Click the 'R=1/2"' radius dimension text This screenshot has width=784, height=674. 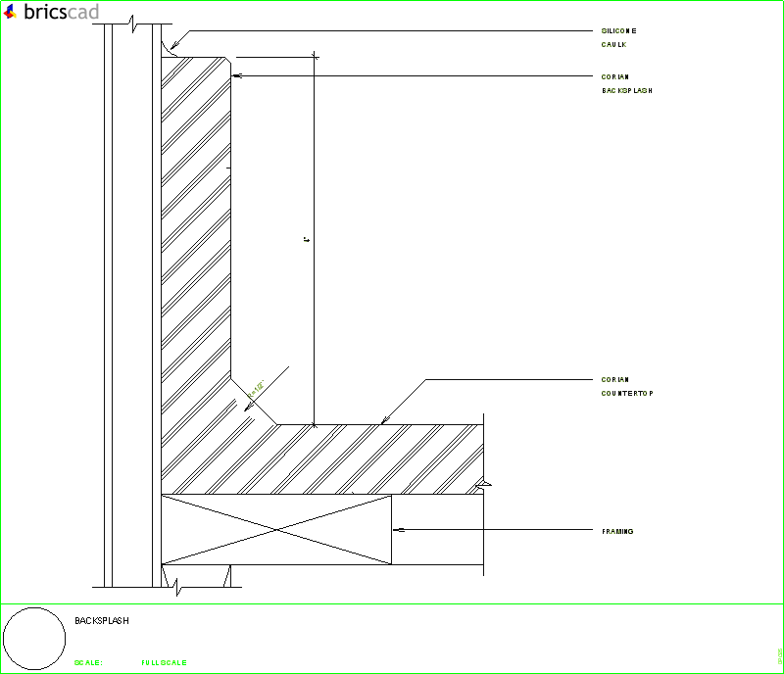point(256,390)
